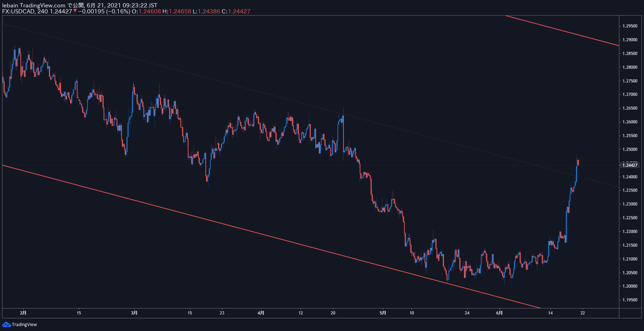
Task: Click the 3月 date label on time axis
Action: click(134, 313)
